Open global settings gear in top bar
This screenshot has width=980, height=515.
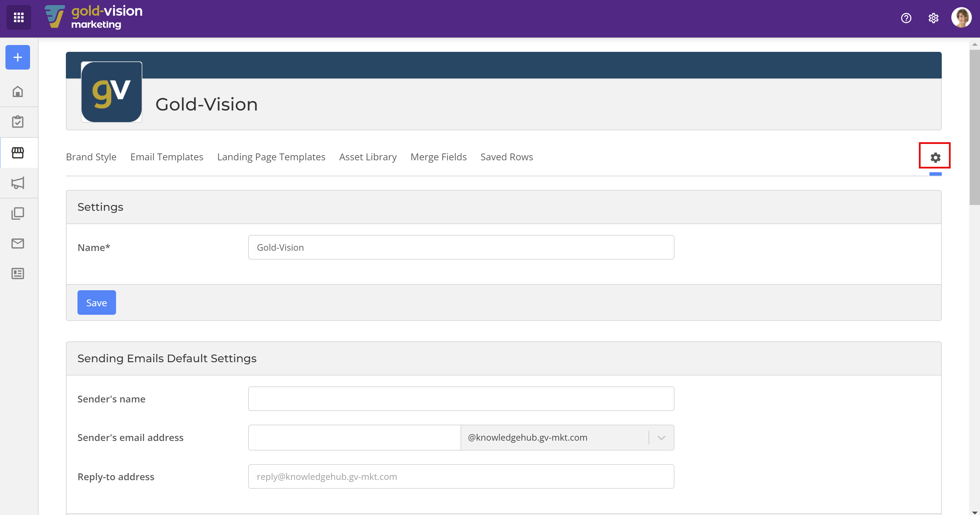pyautogui.click(x=933, y=18)
